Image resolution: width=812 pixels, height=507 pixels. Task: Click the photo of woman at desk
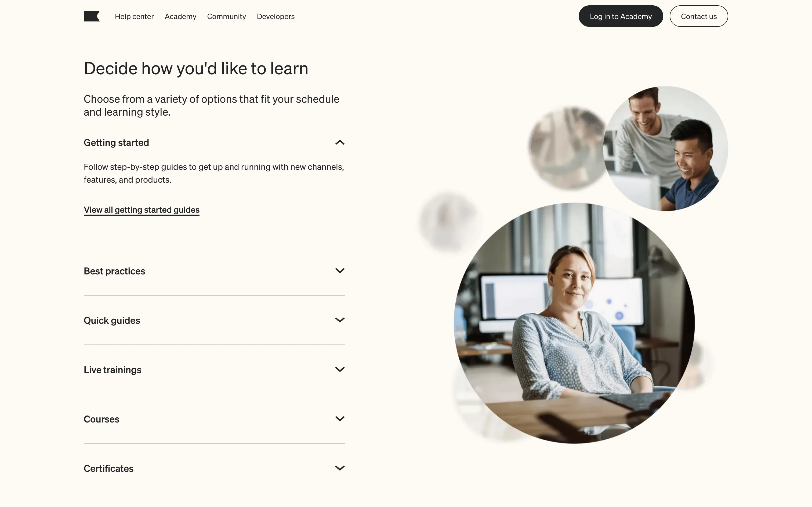point(574,323)
